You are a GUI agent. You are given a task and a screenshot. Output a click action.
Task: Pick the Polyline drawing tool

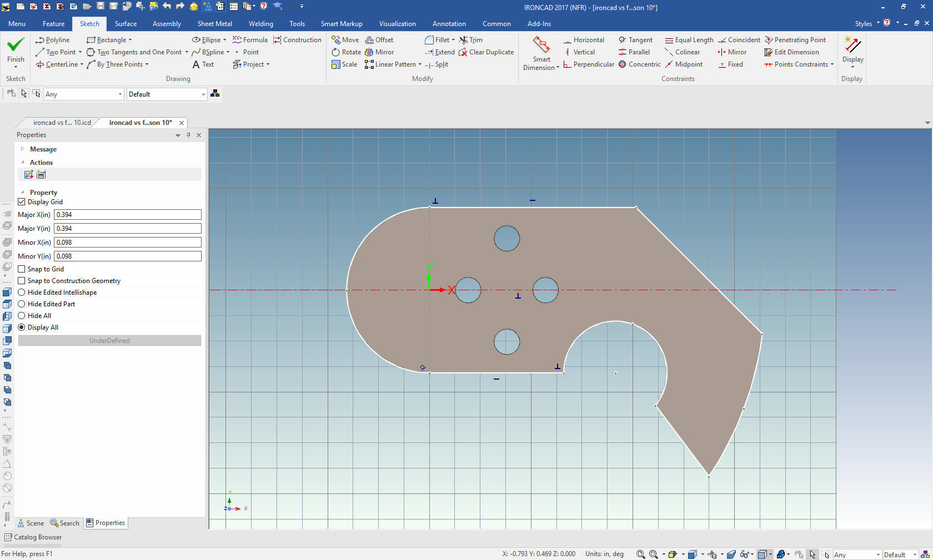pyautogui.click(x=53, y=40)
